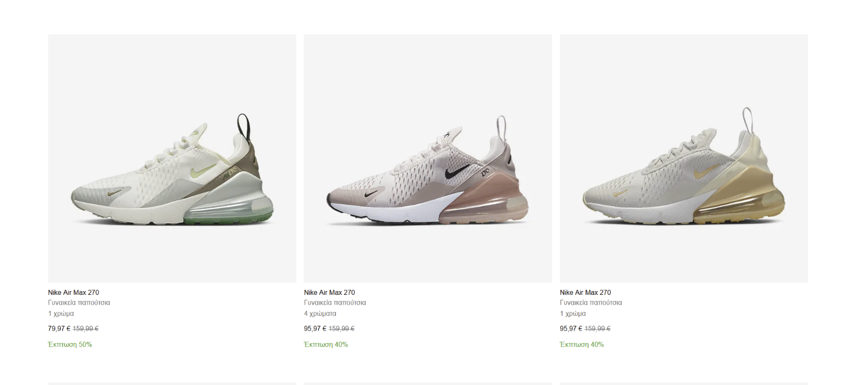Select 'Γυναικεία παπούτσια' subtitle under pink shoe
868x385 pixels.
(x=335, y=302)
